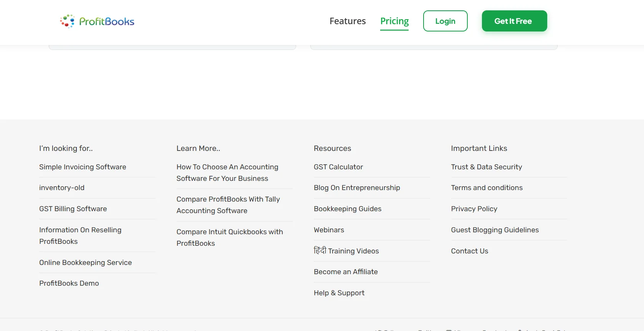Open How To Choose An Accounting Software link
This screenshot has width=644, height=331.
coord(227,173)
